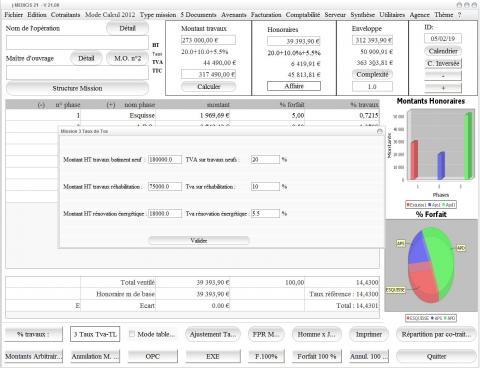Click the Complexité button

click(x=372, y=74)
